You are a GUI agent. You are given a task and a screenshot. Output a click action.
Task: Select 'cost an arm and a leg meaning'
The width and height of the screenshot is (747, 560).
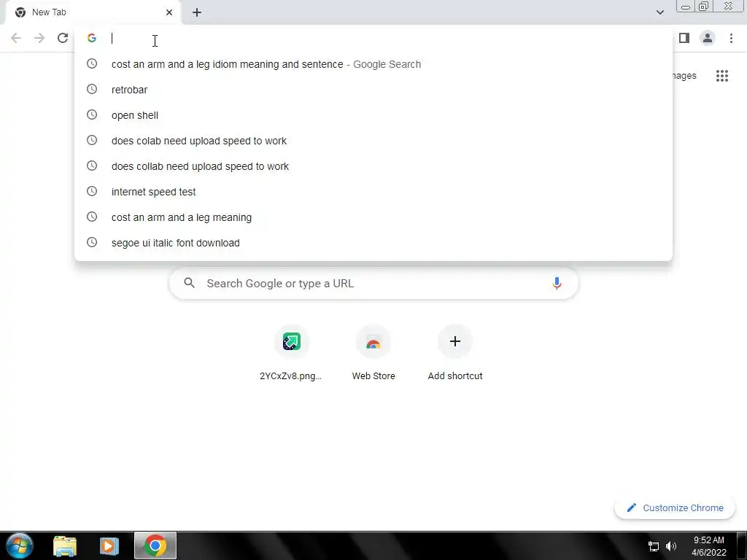coord(373,217)
